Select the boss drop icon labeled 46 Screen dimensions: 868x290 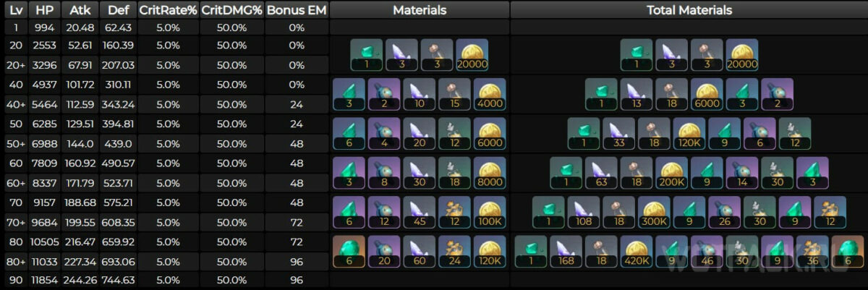[x=707, y=250]
